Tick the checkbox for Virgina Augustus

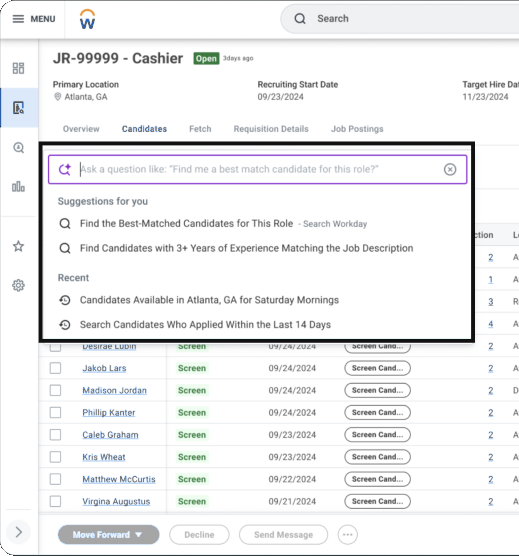[55, 501]
